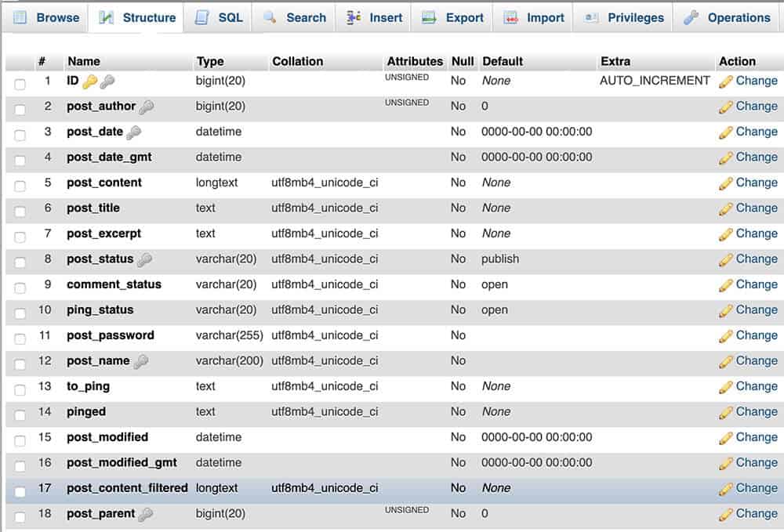Viewport: 784px width, 532px height.
Task: Click the pencil icon in post_modified_gmt row
Action: point(725,464)
